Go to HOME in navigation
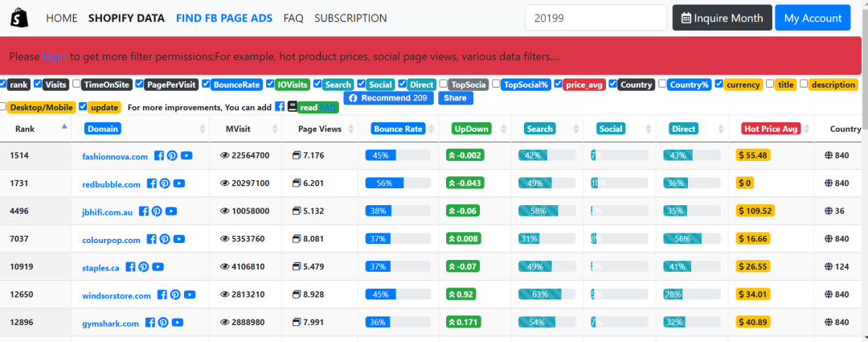Viewport: 868px width, 342px height. click(x=61, y=19)
